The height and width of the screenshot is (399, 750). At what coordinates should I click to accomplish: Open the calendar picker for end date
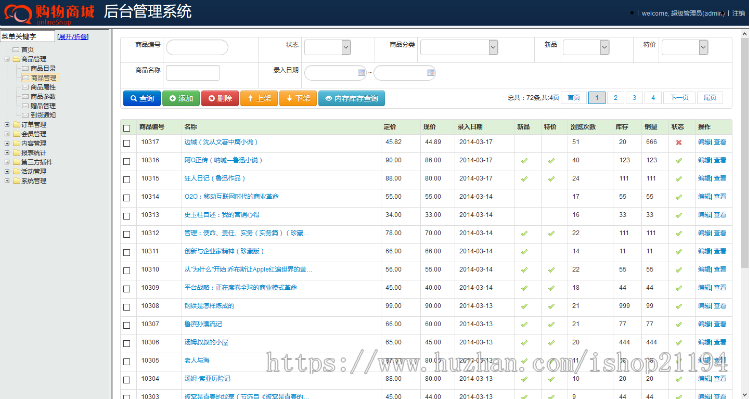[430, 73]
